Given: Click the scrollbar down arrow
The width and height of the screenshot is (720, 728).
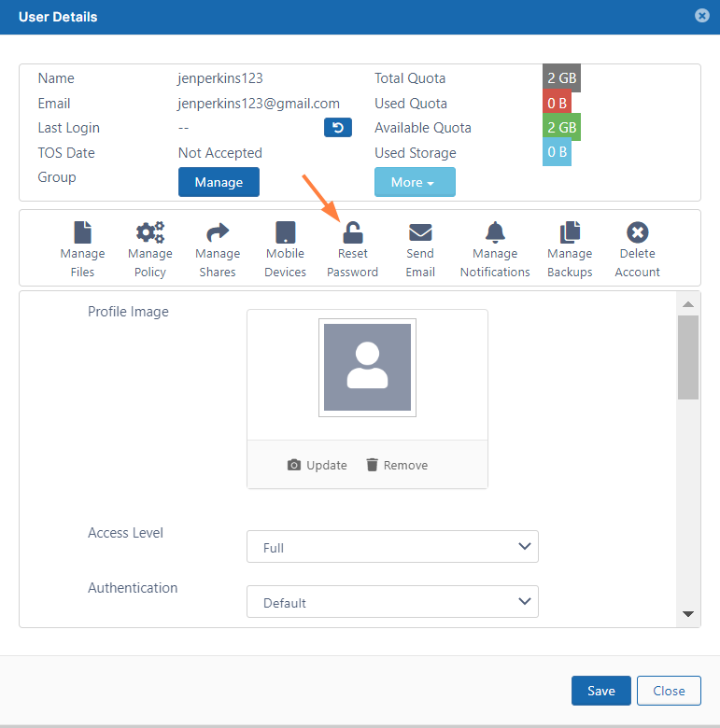Looking at the screenshot, I should 688,613.
